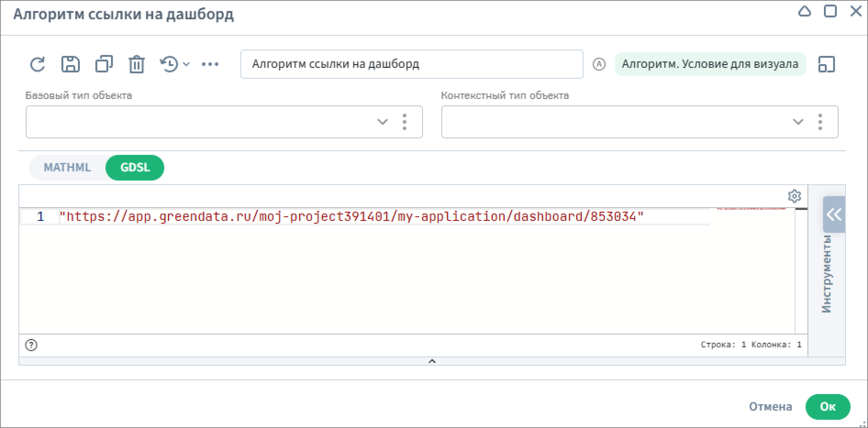Collapse editor using bottom chevron bar

(432, 361)
